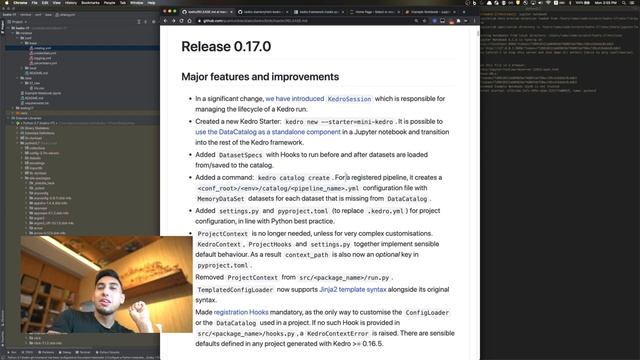Select credentials.yml in the project tree
The height and width of the screenshot is (360, 640).
44,53
